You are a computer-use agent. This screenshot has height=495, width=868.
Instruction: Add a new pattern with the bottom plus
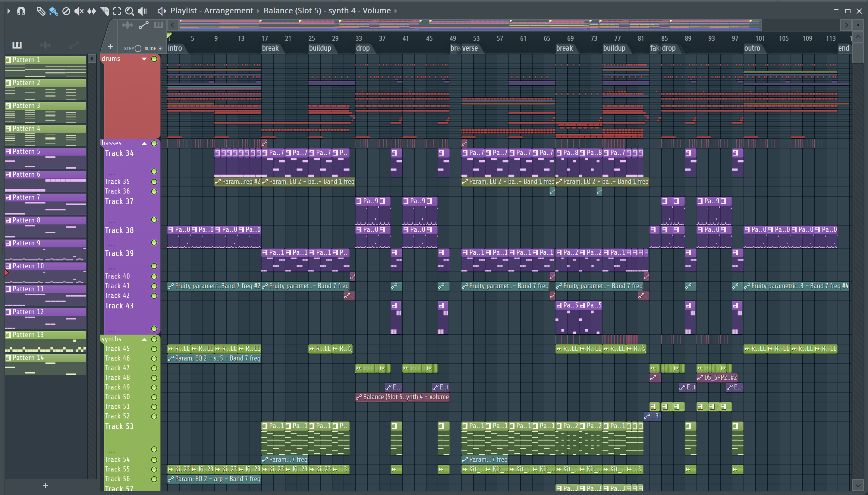click(46, 485)
